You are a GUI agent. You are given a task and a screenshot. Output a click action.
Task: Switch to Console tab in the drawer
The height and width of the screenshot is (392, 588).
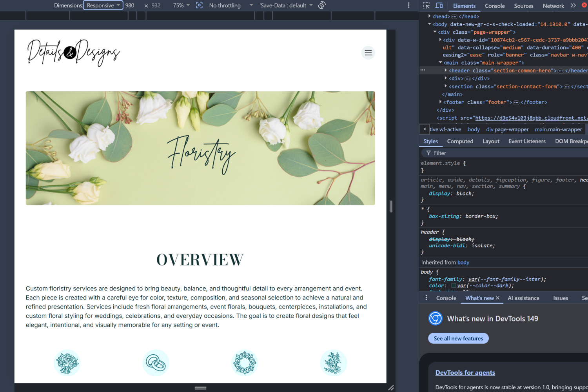tap(446, 298)
